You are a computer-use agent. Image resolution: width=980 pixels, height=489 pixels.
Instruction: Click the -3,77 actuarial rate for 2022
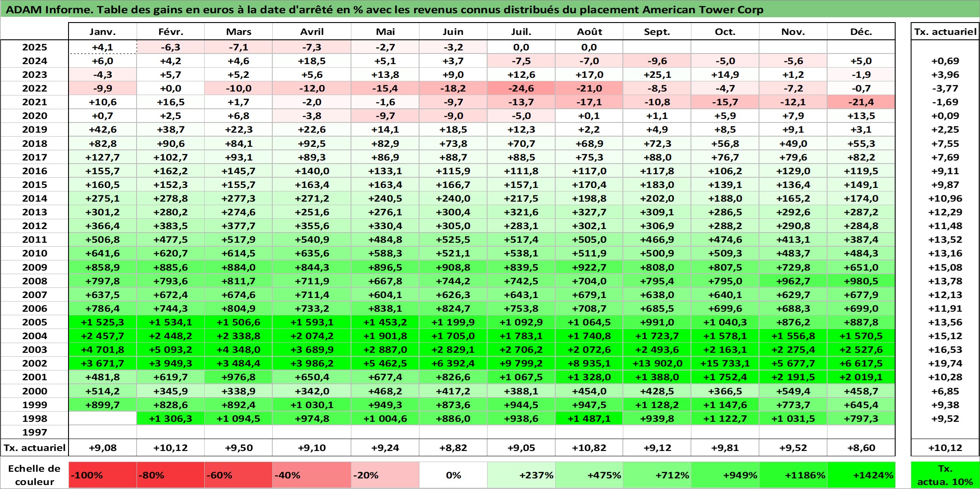coord(945,88)
